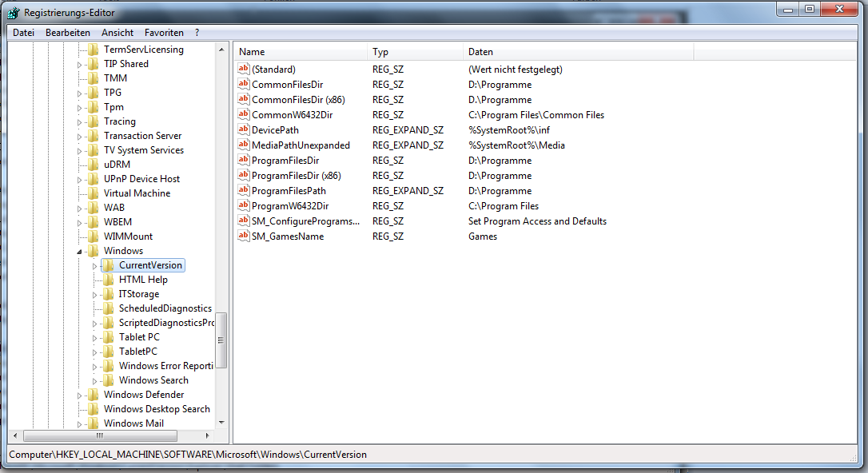Viewport: 868px width, 473px height.
Task: Expand the Windows Search key
Action: (x=94, y=381)
